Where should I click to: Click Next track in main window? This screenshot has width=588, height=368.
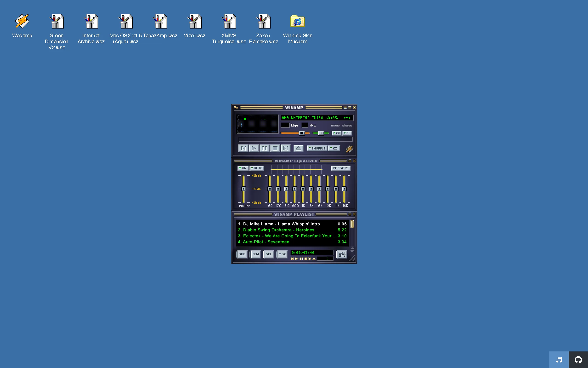click(x=286, y=148)
